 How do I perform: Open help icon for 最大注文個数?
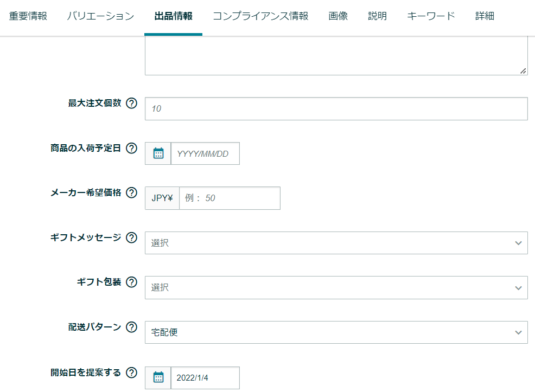[x=131, y=103]
